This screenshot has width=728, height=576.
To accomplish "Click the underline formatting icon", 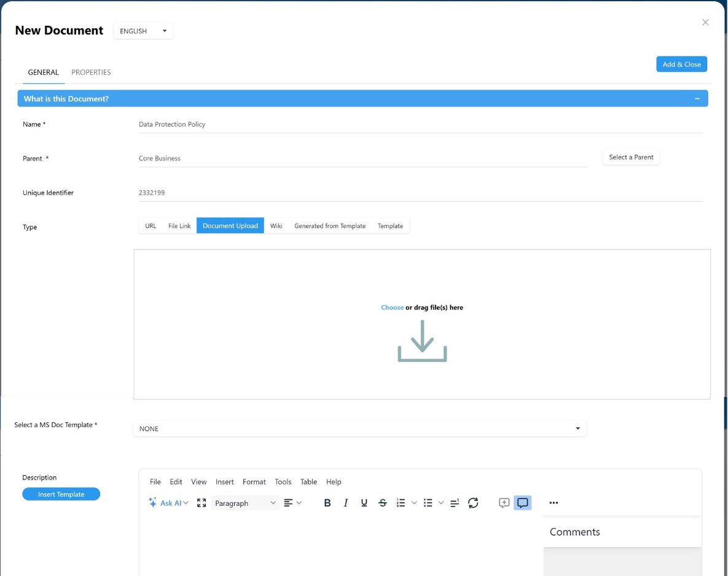I will point(364,503).
